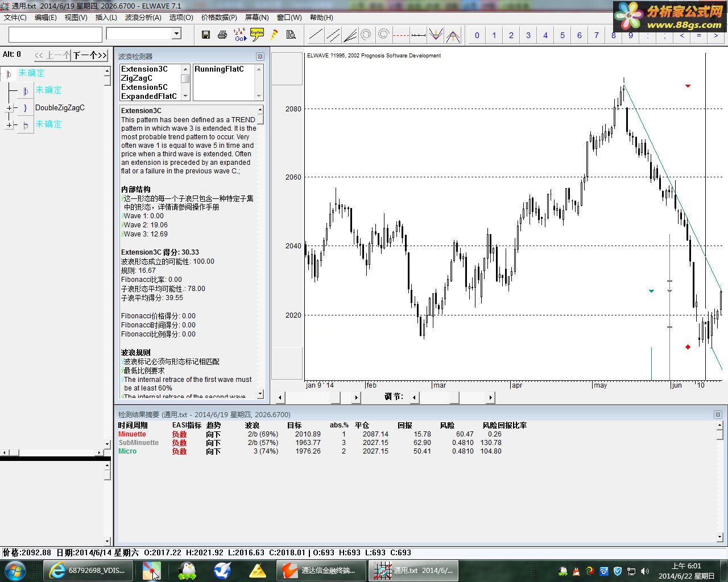
Task: Select the top-level 未确定 tree item
Action: [x=31, y=73]
